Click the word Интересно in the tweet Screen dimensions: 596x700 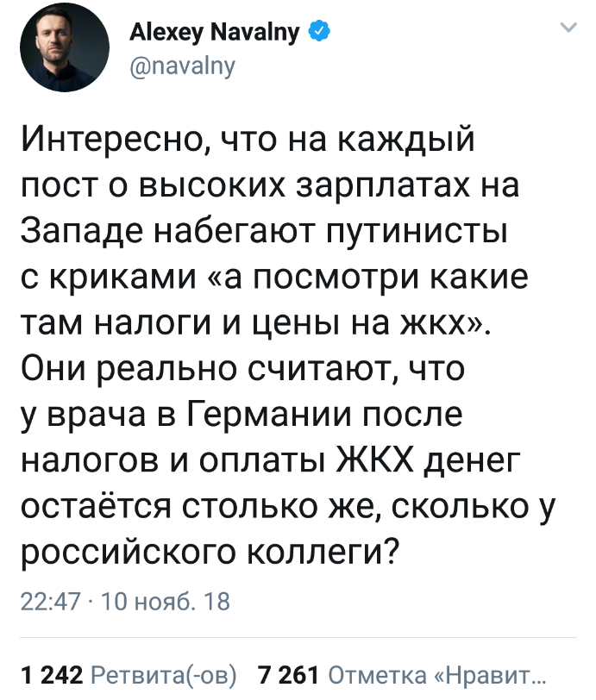(112, 138)
